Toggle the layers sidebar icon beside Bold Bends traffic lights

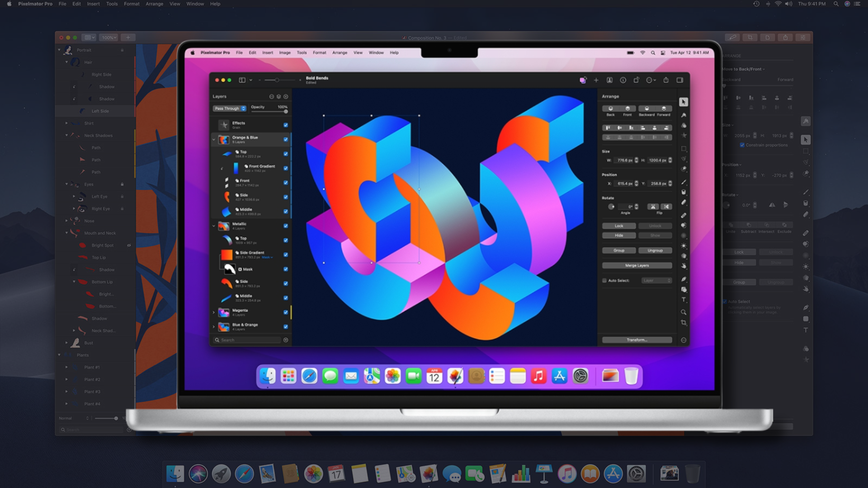tap(242, 80)
